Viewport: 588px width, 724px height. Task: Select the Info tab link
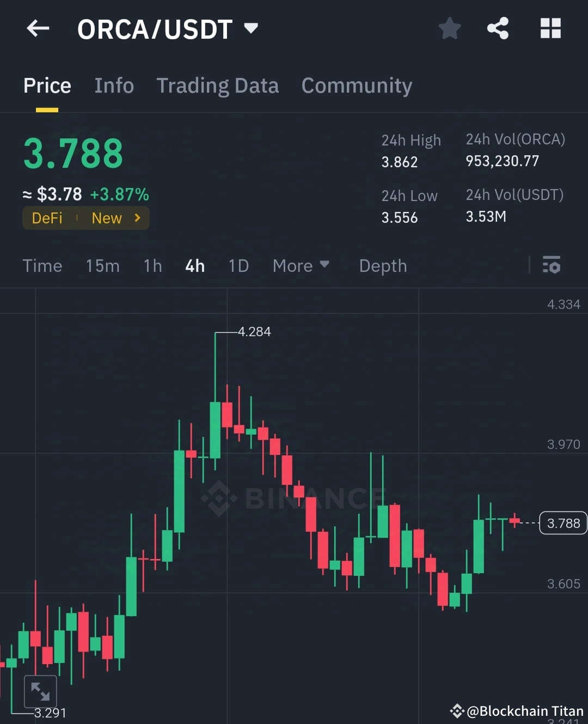tap(114, 86)
